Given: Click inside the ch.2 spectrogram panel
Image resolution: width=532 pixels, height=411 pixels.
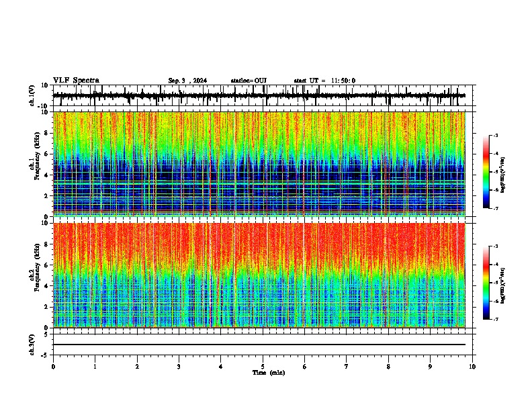Looking at the screenshot, I should click(x=259, y=275).
